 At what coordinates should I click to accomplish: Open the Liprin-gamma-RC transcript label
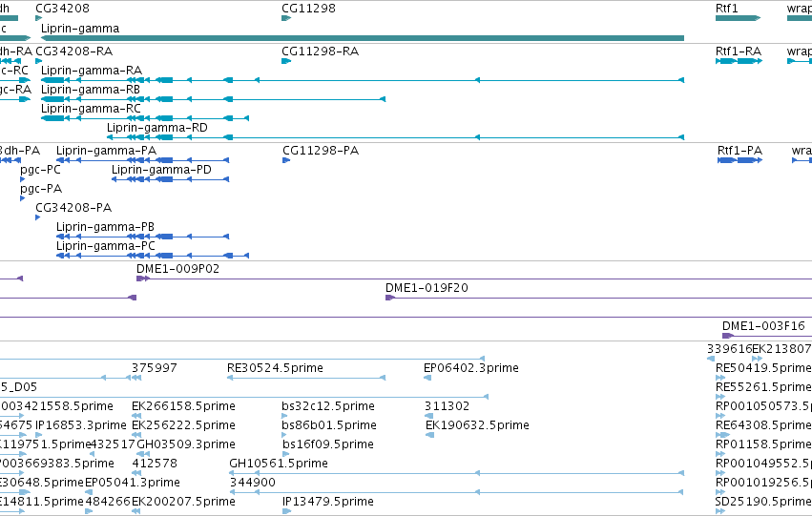pos(91,109)
